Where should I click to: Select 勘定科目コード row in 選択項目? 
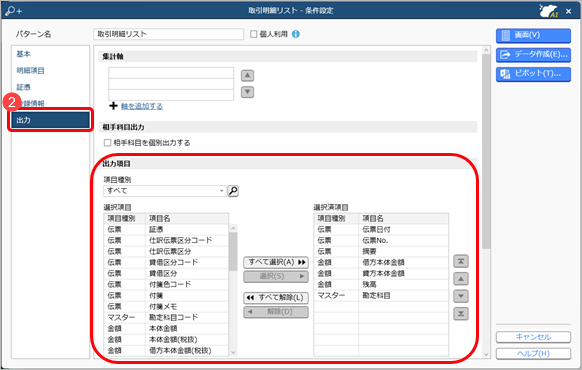166,317
